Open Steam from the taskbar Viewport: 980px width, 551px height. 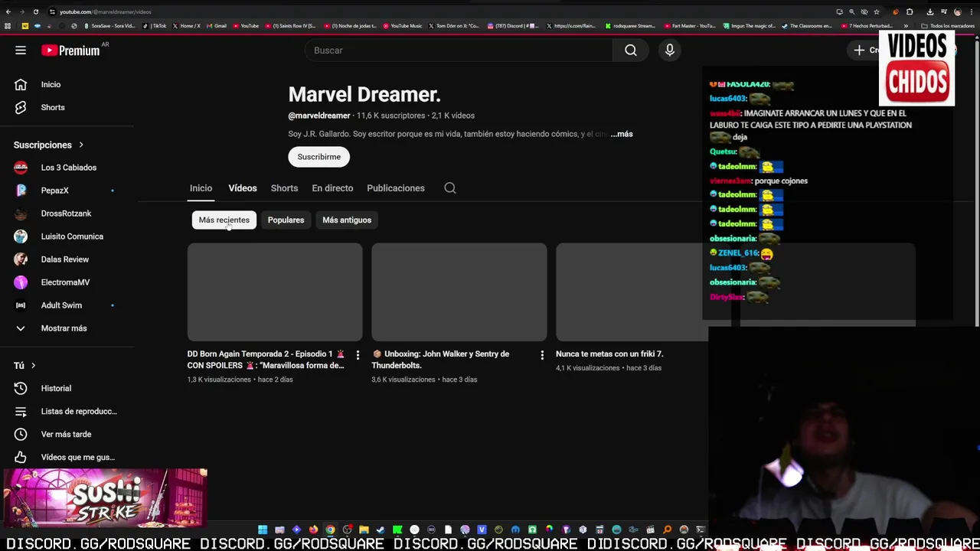pyautogui.click(x=381, y=530)
